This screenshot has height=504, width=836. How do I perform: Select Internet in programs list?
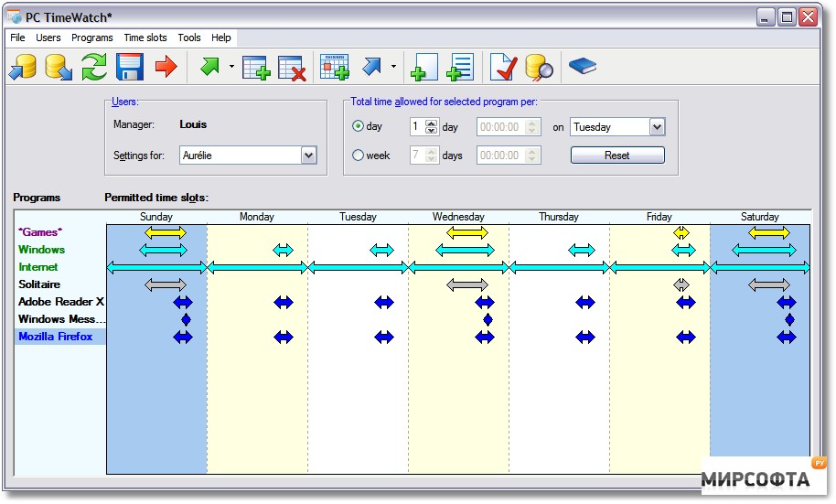pos(38,267)
